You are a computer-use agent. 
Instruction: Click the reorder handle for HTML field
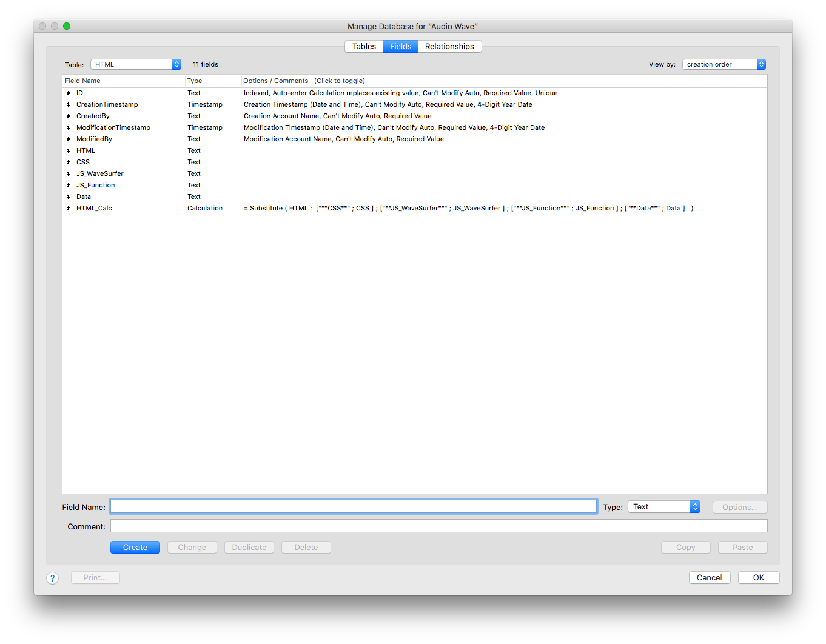coord(69,150)
